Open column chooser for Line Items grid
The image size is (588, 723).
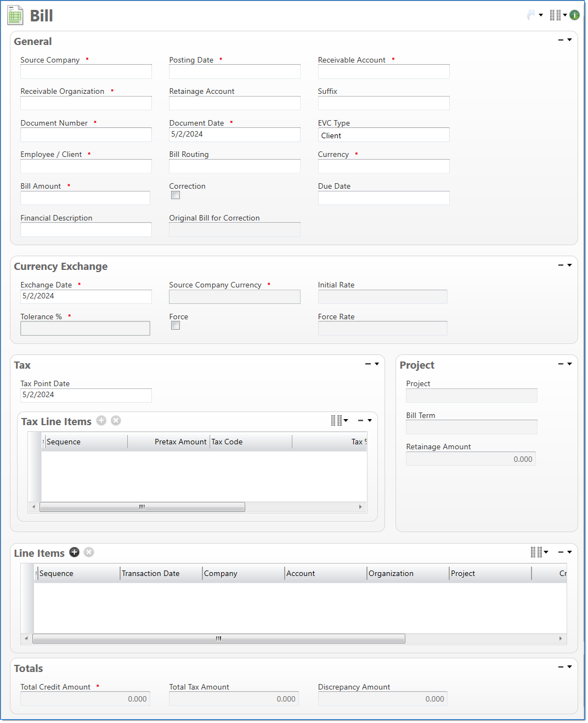[x=537, y=552]
